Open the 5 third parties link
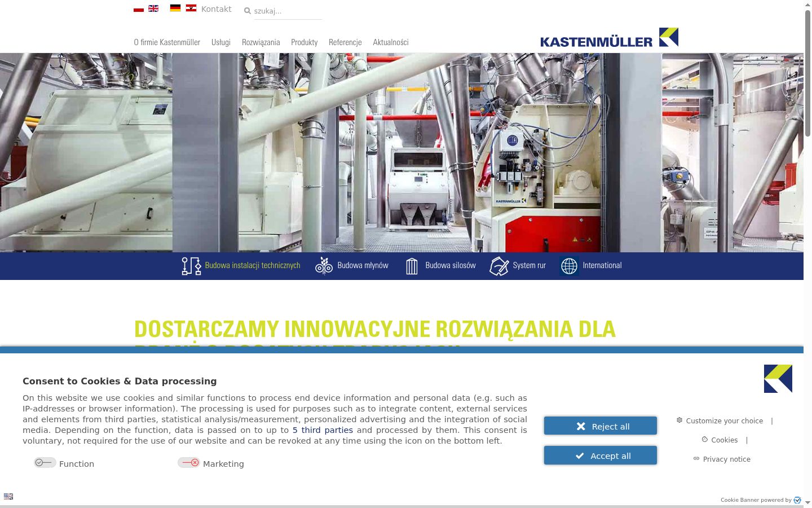Viewport: 812px width, 508px height. (x=323, y=430)
